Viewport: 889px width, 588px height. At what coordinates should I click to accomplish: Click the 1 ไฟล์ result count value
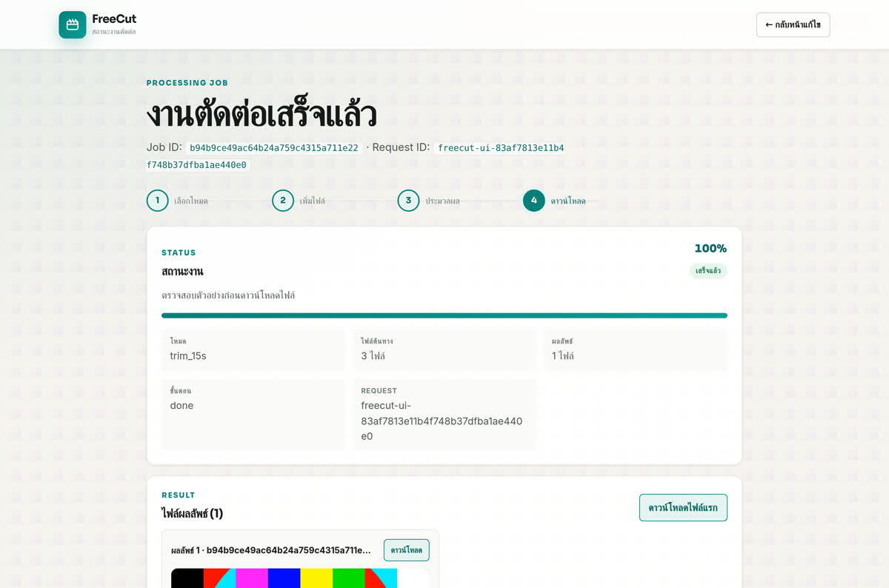click(563, 356)
